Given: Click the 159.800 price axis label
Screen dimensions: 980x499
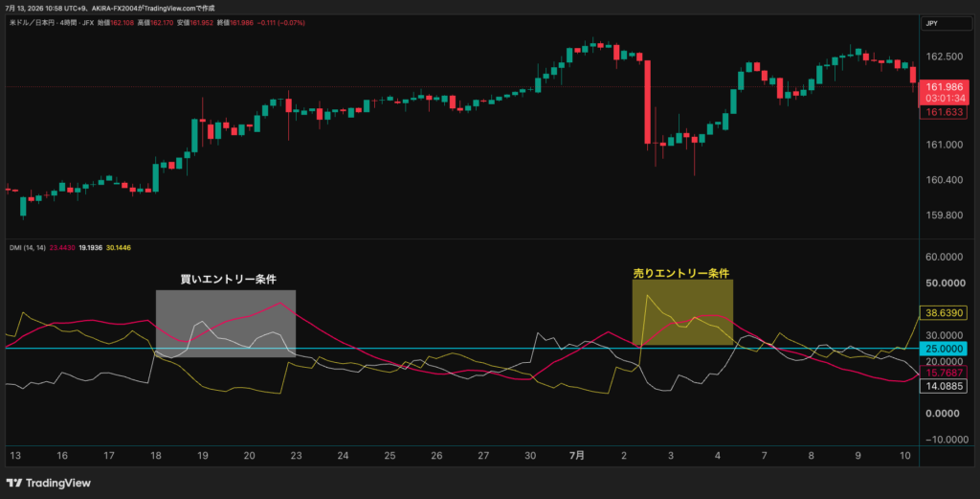Looking at the screenshot, I should point(944,215).
